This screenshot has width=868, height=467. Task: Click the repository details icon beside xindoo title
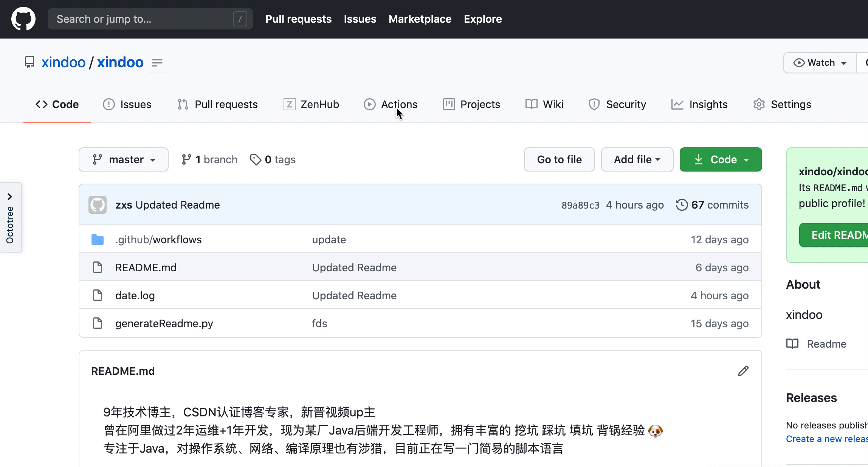coord(157,62)
